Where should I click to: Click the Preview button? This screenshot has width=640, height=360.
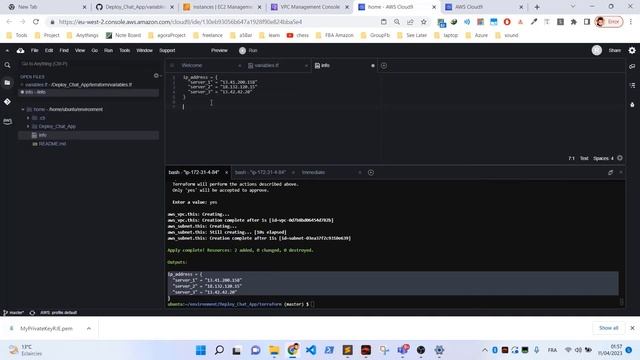point(219,51)
